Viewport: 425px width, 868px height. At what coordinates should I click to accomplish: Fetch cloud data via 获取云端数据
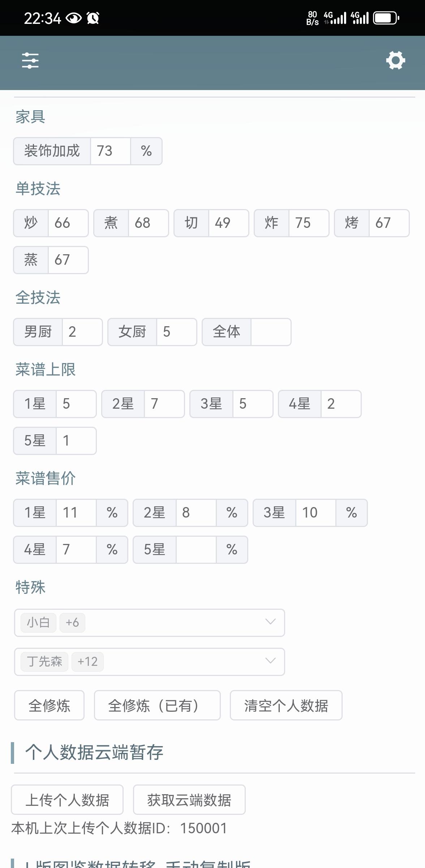(189, 800)
